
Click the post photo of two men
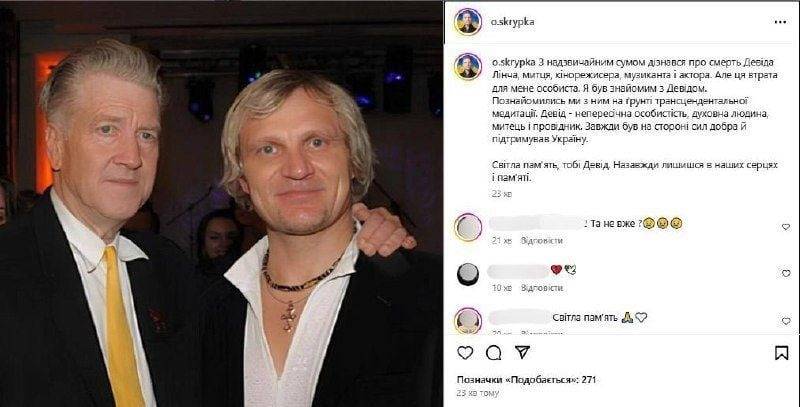tap(221, 204)
